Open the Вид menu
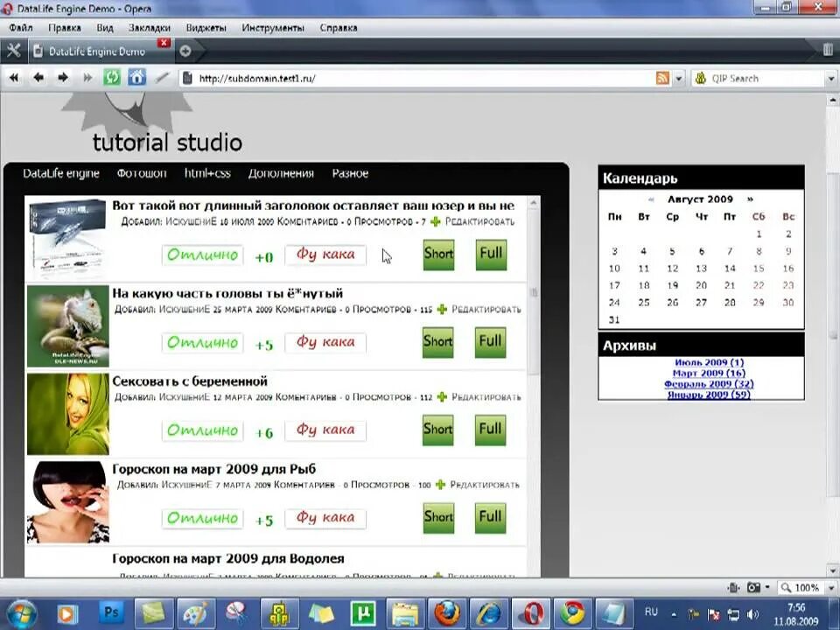This screenshot has height=630, width=840. [105, 28]
